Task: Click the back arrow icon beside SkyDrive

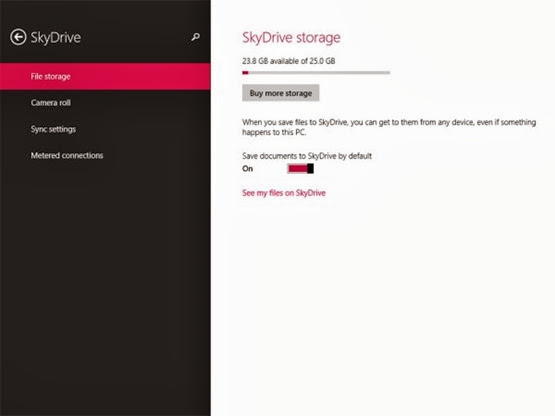Action: click(18, 37)
